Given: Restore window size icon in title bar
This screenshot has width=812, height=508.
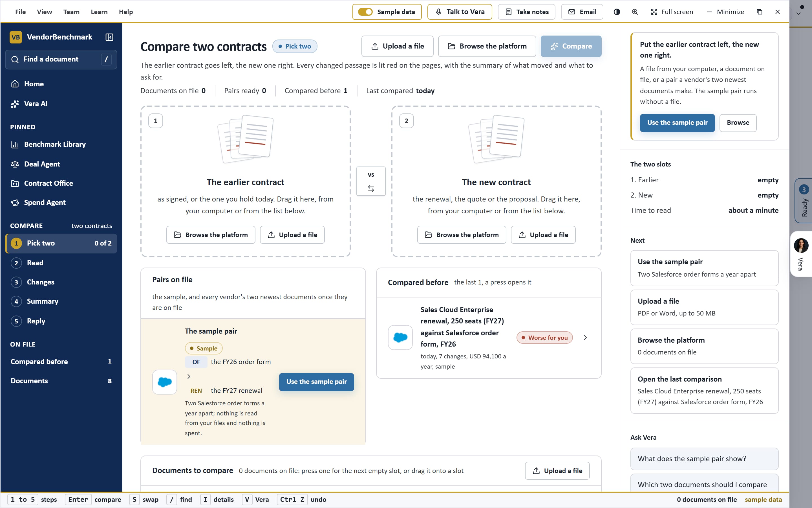Looking at the screenshot, I should 760,12.
